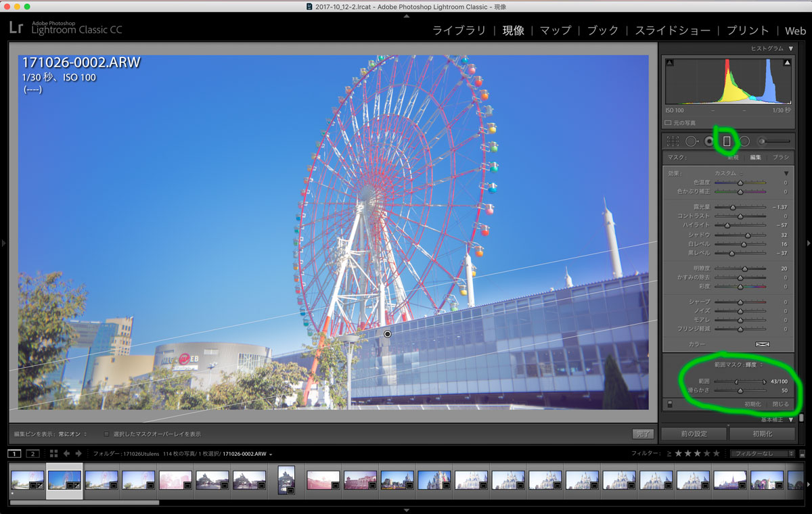Go forward with the right arrow icon
The height and width of the screenshot is (514, 812).
pos(78,453)
